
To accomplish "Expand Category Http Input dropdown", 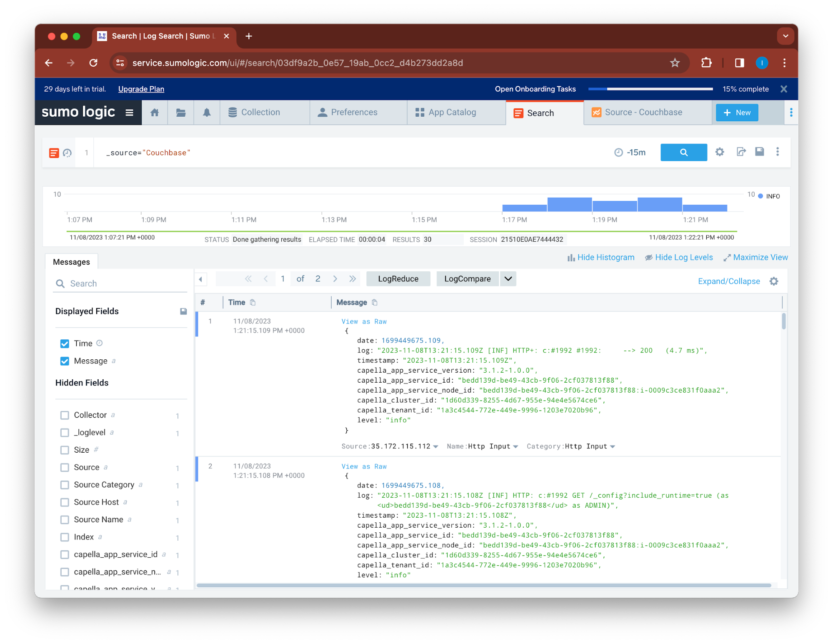I will (612, 447).
